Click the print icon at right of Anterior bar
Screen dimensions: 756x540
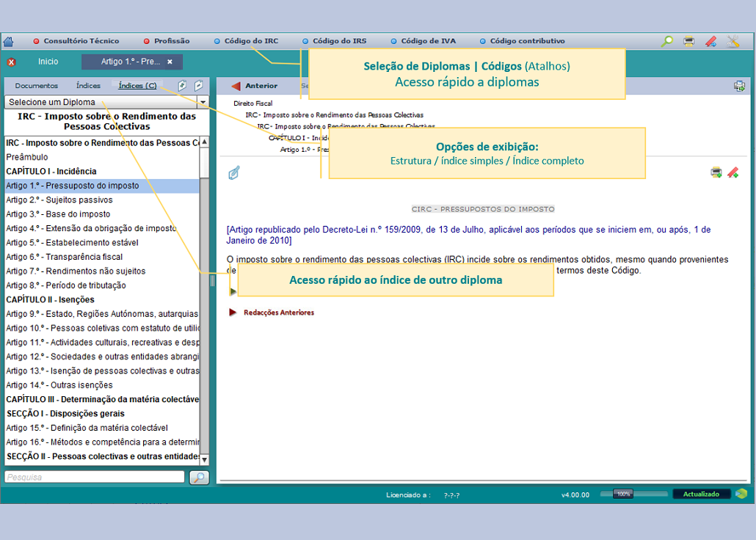(x=739, y=86)
